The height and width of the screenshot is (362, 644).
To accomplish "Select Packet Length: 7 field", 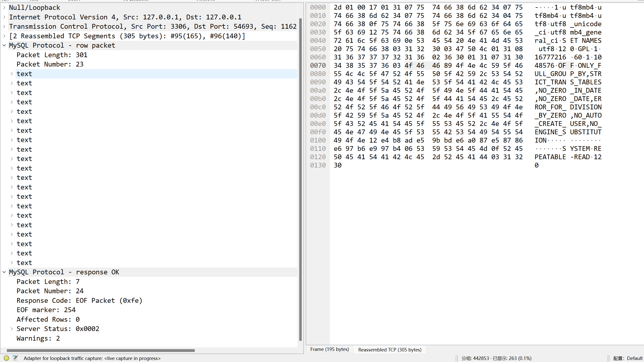I will pyautogui.click(x=48, y=282).
